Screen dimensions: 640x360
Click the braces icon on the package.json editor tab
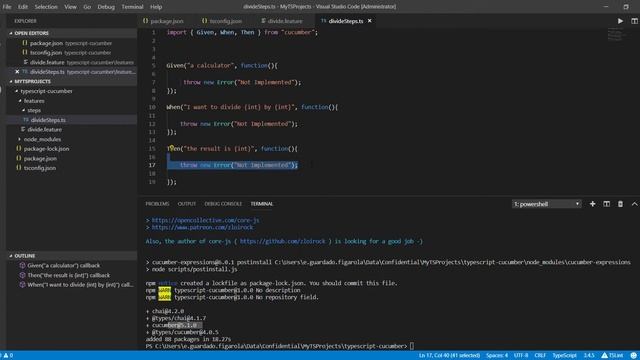[x=146, y=21]
